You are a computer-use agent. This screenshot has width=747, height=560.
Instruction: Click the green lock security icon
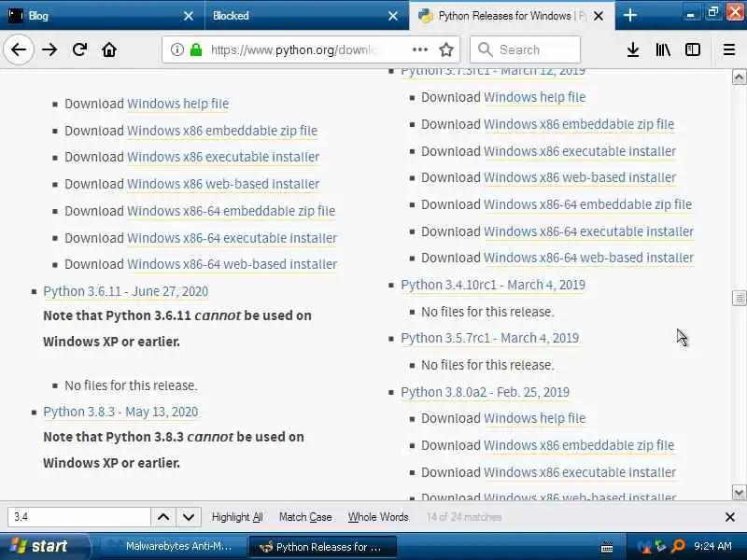pos(196,49)
